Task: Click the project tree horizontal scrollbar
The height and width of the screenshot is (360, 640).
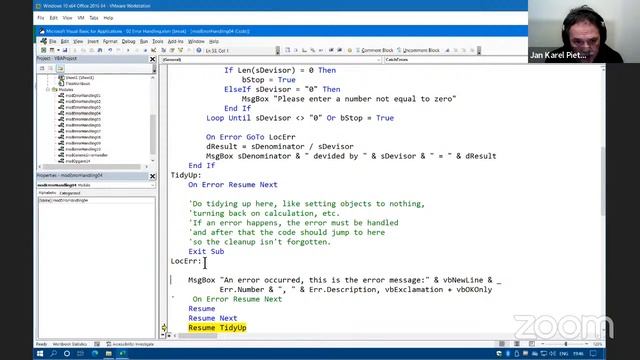Action: (93, 167)
